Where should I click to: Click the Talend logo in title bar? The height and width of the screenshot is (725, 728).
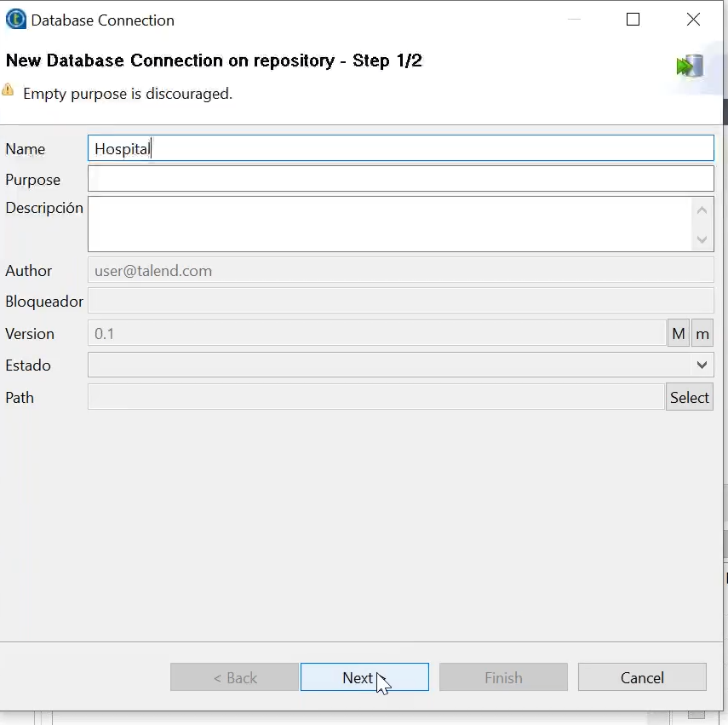(16, 20)
